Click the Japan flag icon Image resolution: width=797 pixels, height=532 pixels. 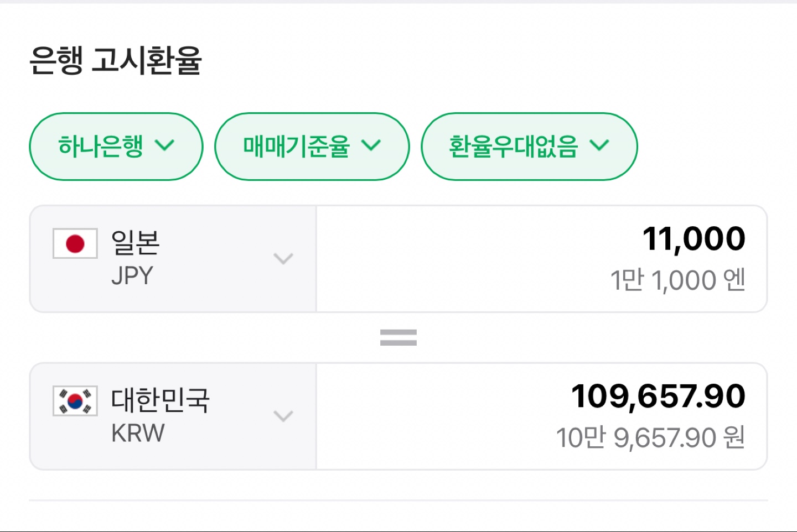(x=75, y=244)
